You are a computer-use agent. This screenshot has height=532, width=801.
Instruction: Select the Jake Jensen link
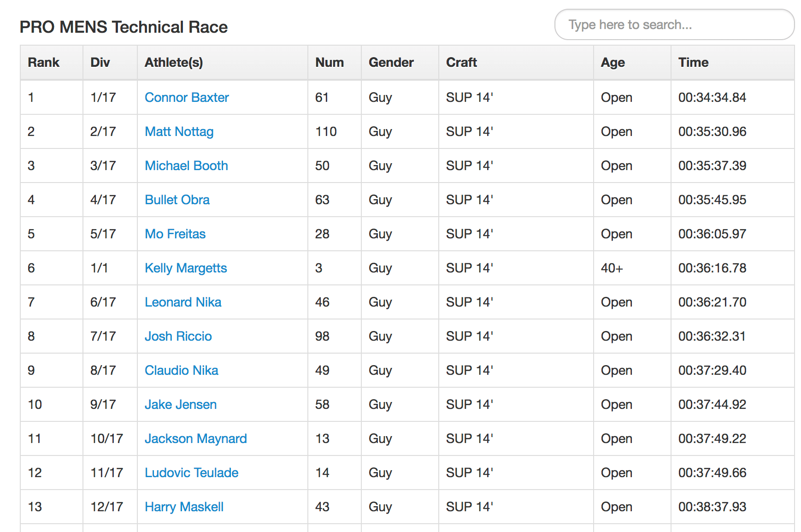181,404
